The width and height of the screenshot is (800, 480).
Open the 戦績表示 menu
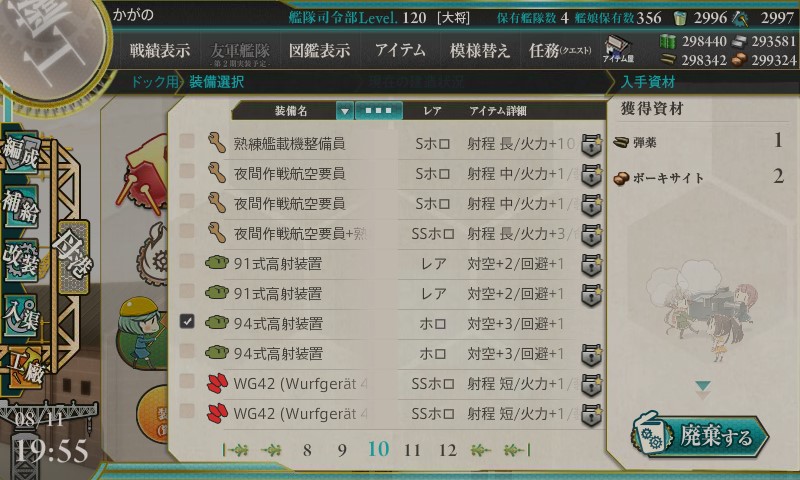point(160,50)
